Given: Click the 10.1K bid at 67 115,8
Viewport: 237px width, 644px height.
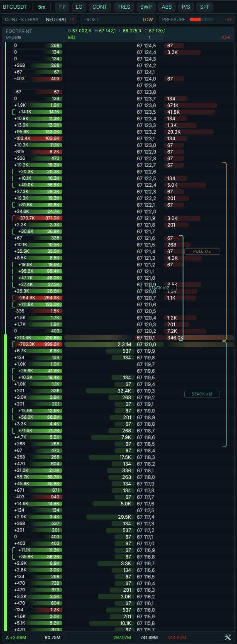Looking at the screenshot, I should pyautogui.click(x=111, y=623).
